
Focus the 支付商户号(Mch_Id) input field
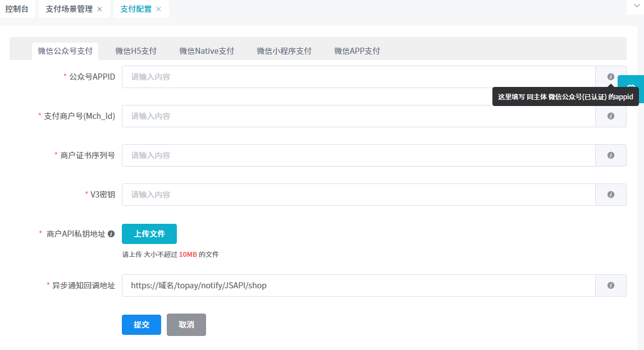point(359,116)
